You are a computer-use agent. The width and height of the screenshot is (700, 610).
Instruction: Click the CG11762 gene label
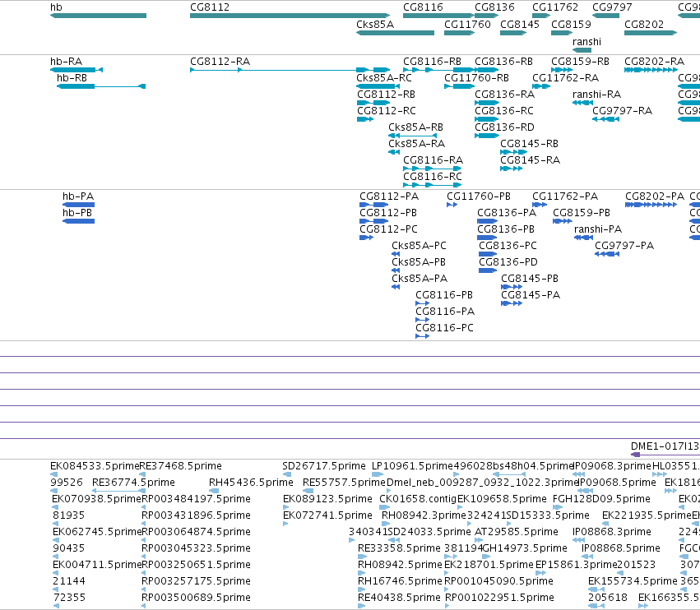(x=555, y=7)
